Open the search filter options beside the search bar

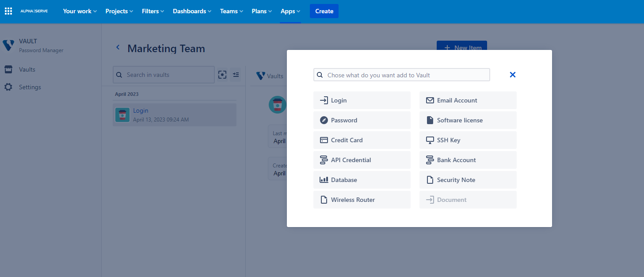(x=236, y=75)
